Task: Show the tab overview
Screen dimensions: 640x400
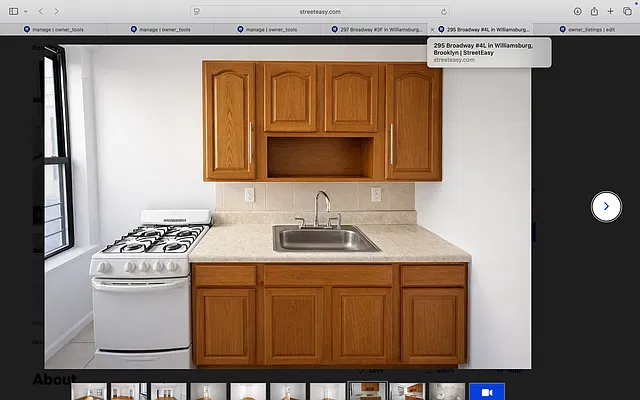Action: 627,11
